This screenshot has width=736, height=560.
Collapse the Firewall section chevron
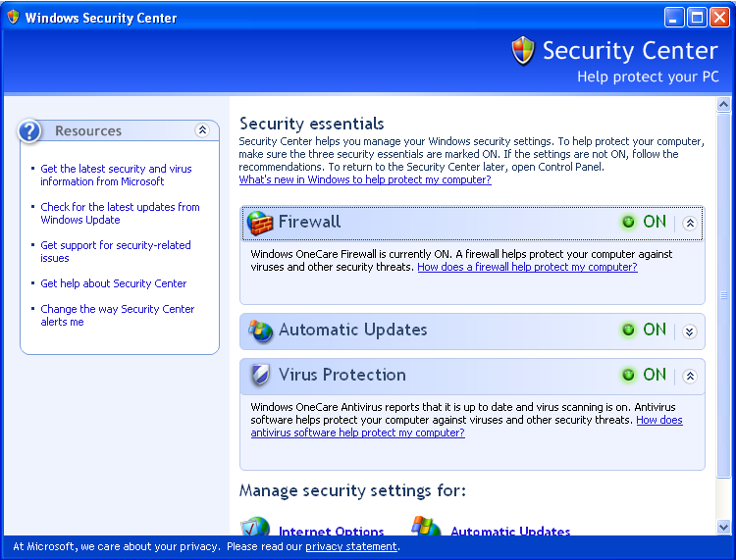point(690,224)
